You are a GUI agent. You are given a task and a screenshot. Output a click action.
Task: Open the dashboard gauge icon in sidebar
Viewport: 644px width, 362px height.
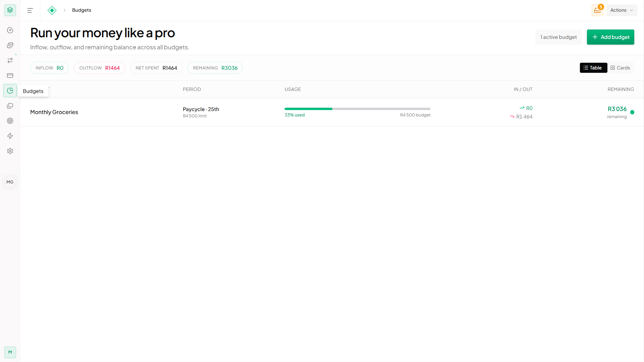click(x=10, y=30)
